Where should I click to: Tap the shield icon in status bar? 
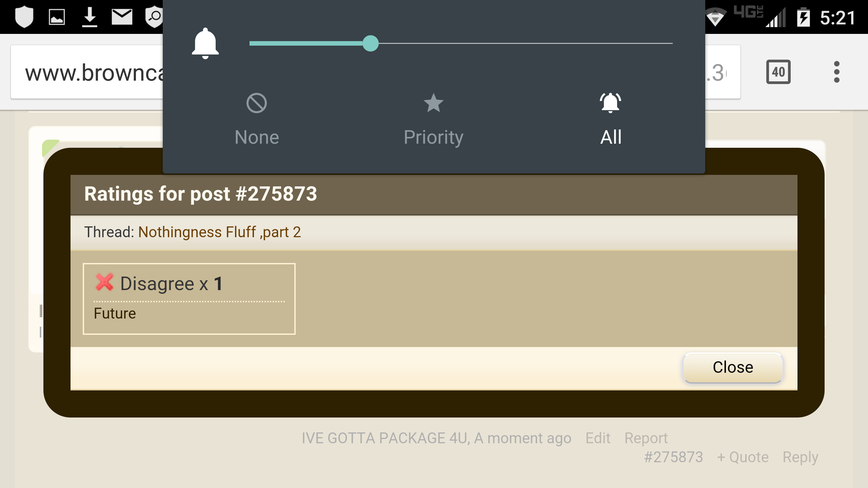tap(24, 17)
